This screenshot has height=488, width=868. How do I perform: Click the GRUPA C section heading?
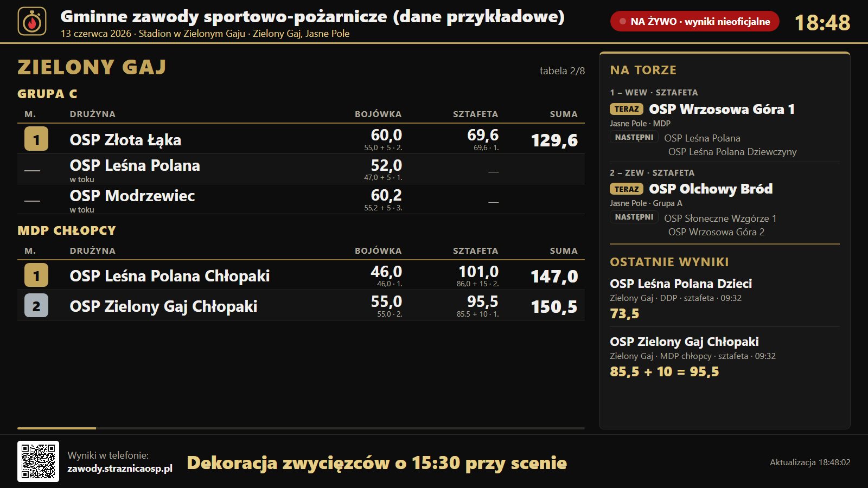pos(47,94)
